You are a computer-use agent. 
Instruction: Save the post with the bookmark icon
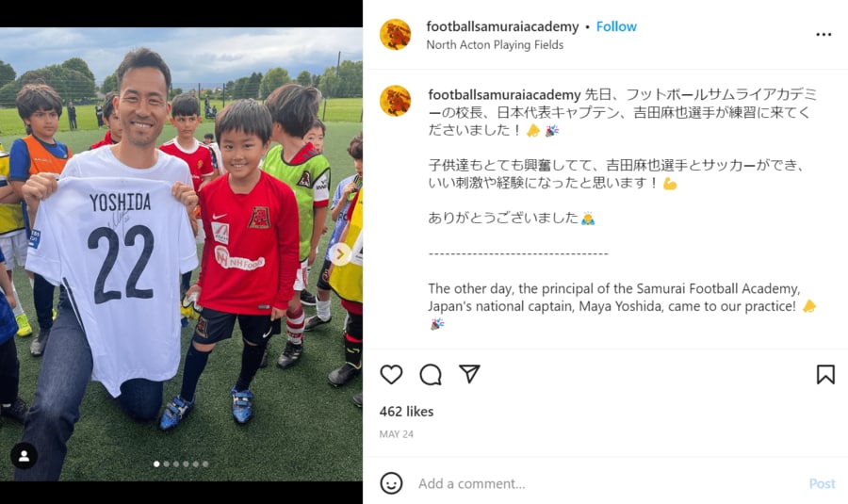tap(825, 374)
